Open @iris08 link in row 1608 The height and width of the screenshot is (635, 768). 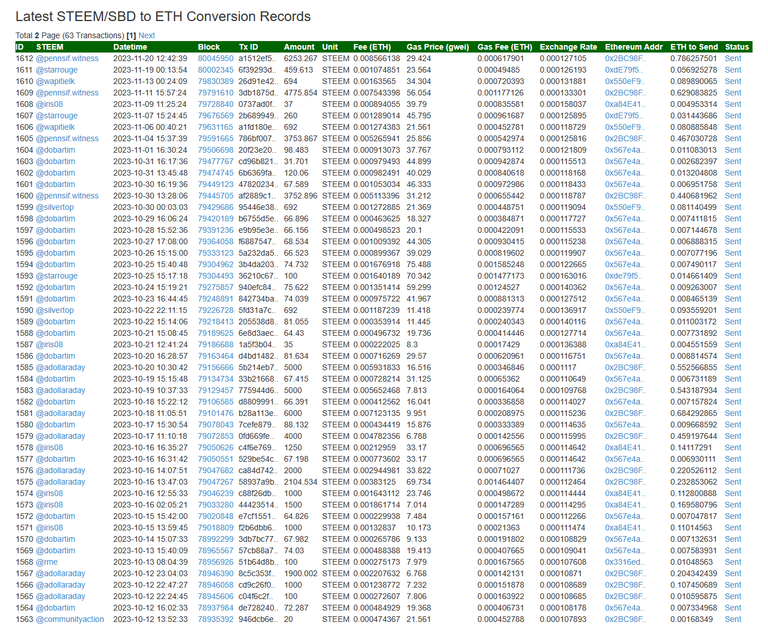click(x=49, y=104)
